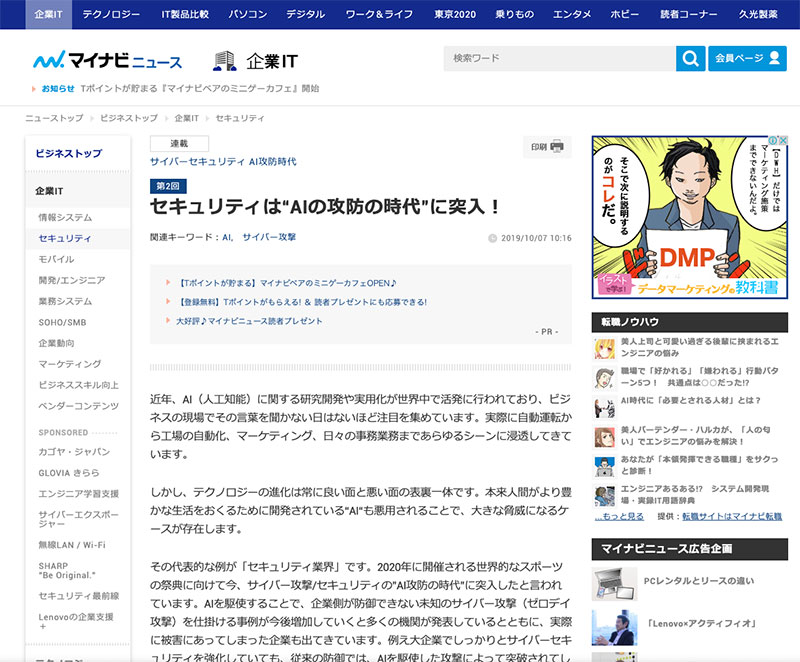The height and width of the screenshot is (662, 800).
Task: Click ニューストップ in the breadcrumb
Action: coord(54,118)
